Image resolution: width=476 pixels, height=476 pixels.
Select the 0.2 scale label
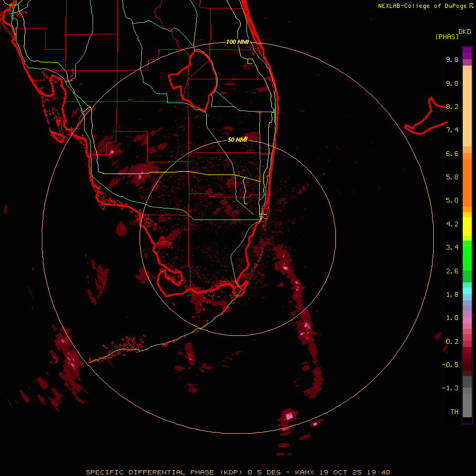[x=452, y=342]
